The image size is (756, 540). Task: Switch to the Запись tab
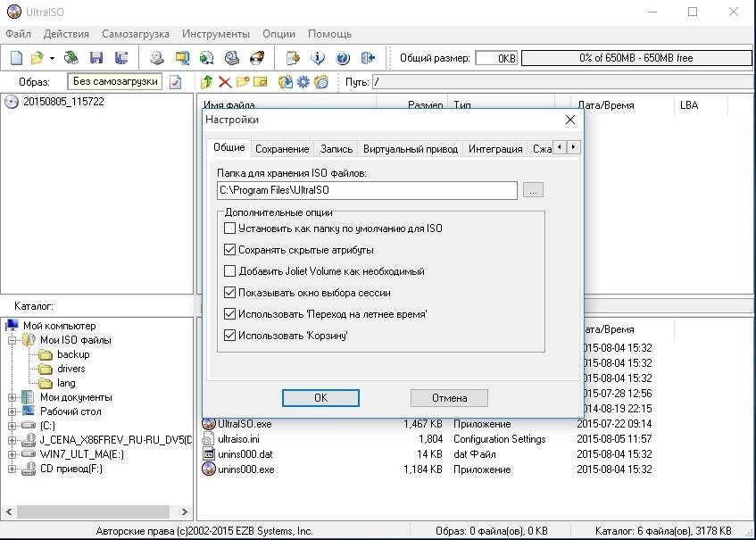[x=336, y=149]
